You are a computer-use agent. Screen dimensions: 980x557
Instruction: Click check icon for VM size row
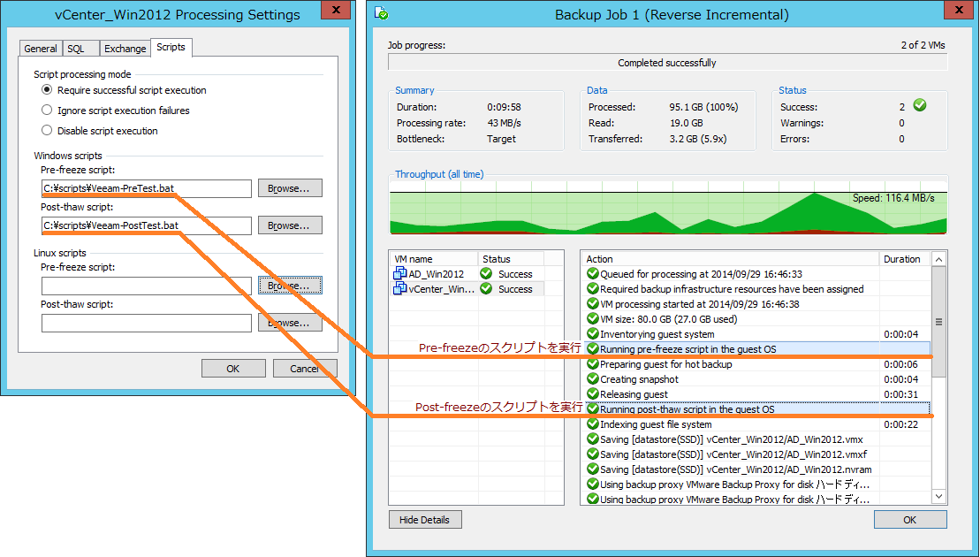click(x=592, y=318)
